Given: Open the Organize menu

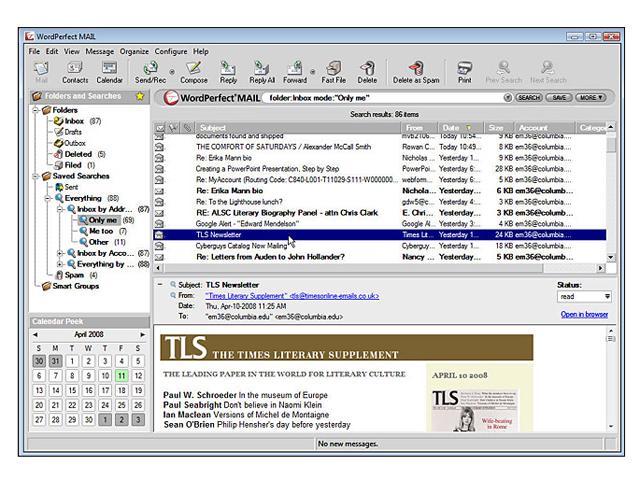Looking at the screenshot, I should [x=134, y=51].
